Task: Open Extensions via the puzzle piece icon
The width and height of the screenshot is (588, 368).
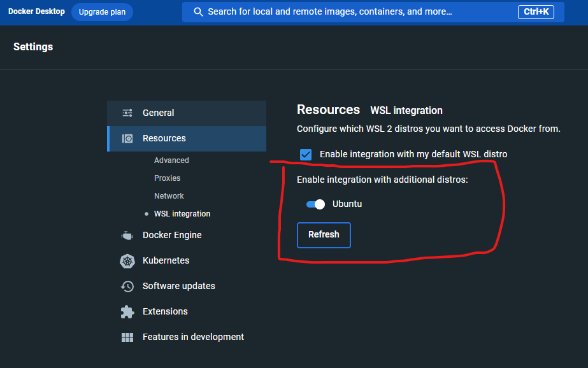Action: [127, 311]
